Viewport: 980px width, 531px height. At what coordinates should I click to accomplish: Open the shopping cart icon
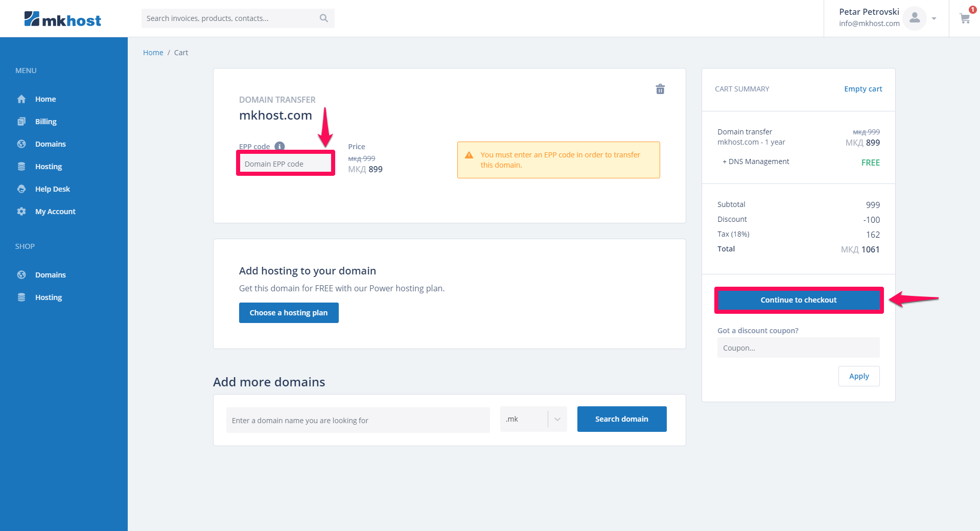(965, 18)
